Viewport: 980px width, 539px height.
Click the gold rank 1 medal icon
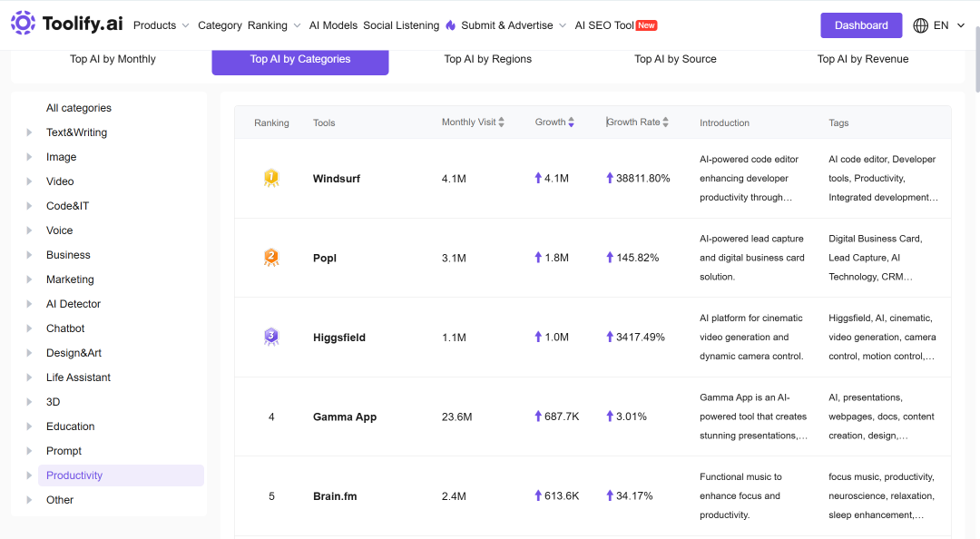271,178
